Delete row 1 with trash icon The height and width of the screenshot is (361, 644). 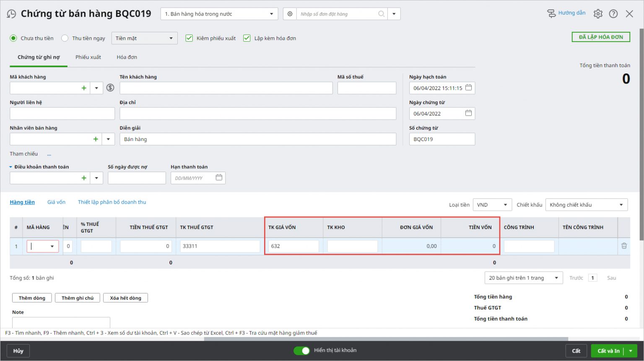(x=624, y=246)
